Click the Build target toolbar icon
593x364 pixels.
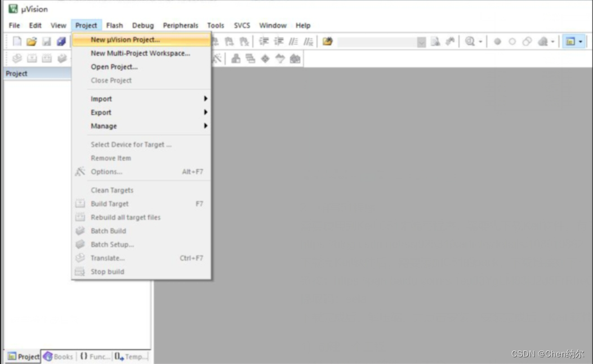[32, 58]
